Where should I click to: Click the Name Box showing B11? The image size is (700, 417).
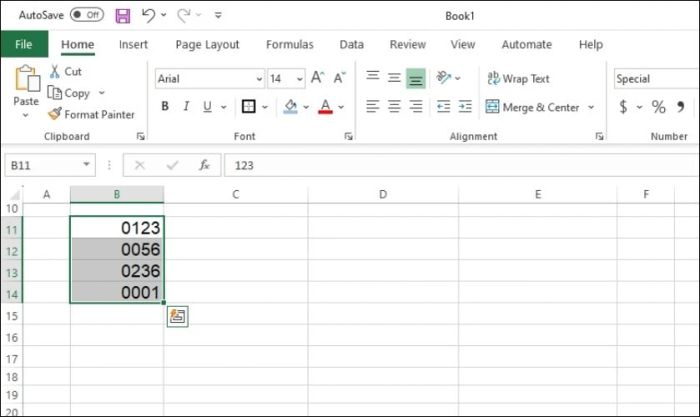50,166
